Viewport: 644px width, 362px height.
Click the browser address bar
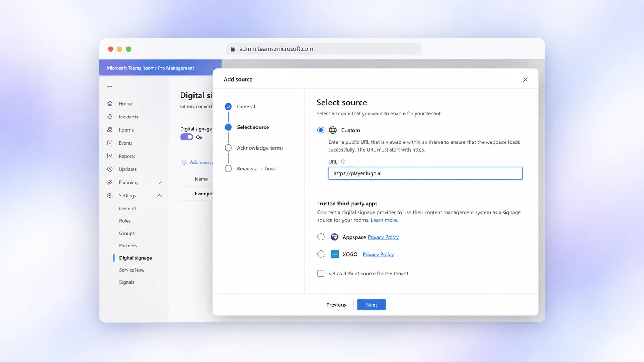click(x=324, y=49)
